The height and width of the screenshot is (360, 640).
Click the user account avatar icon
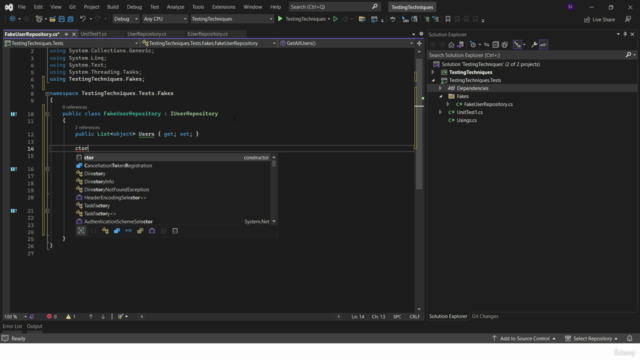570,7
